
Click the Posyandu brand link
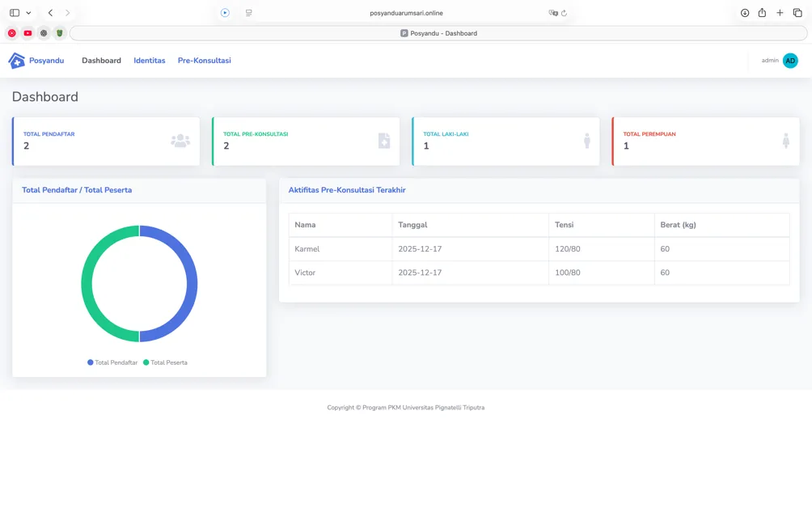(36, 61)
